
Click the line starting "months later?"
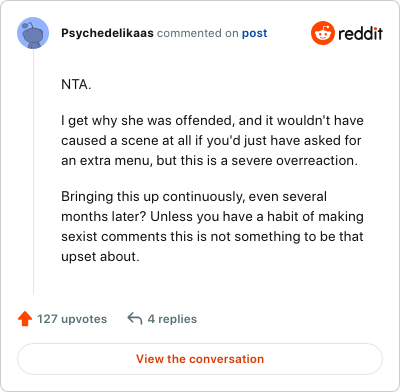click(212, 217)
